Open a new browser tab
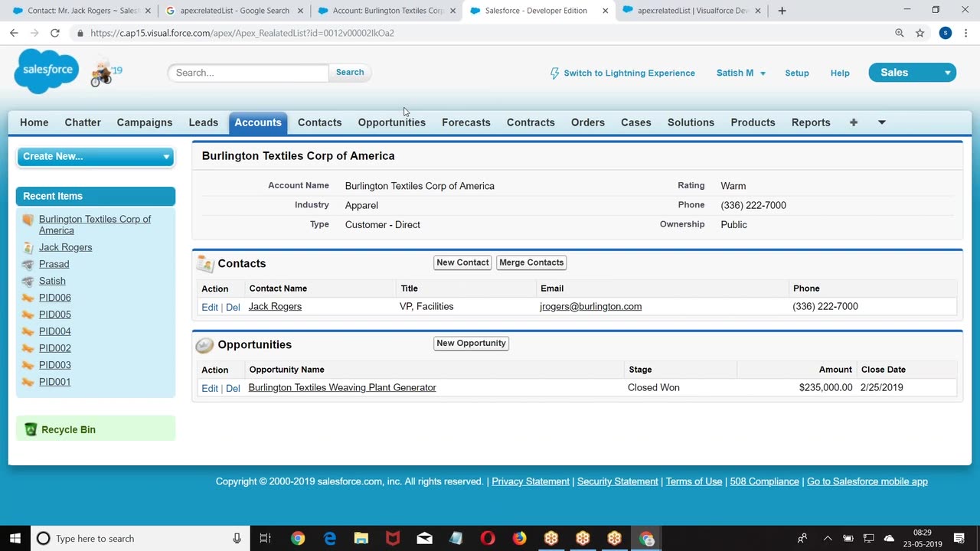Screen dimensions: 980x551 (782, 11)
